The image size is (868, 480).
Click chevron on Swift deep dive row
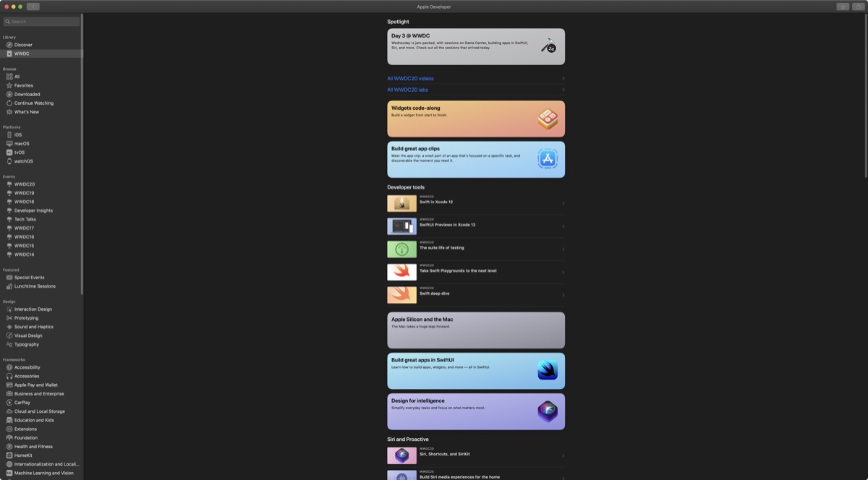coord(563,296)
